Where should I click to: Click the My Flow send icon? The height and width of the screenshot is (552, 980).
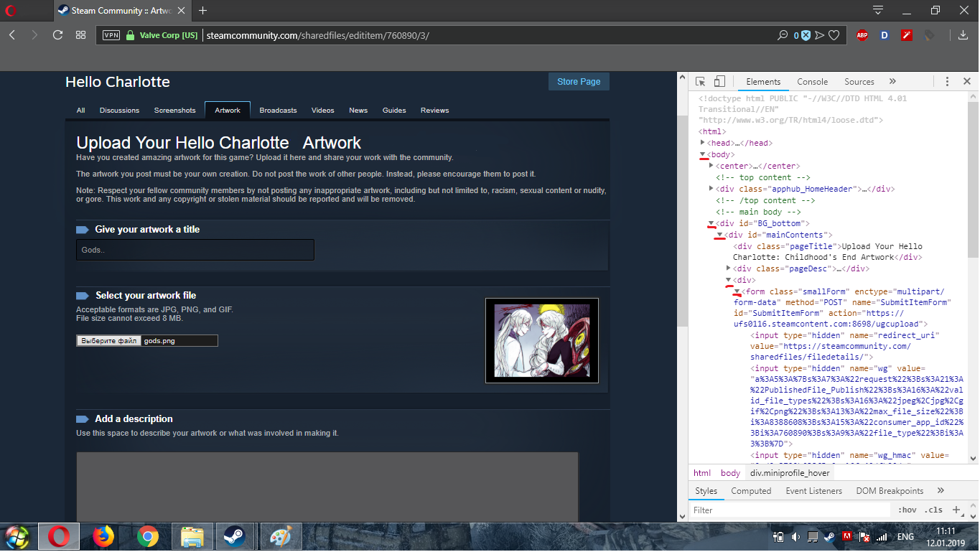(819, 35)
